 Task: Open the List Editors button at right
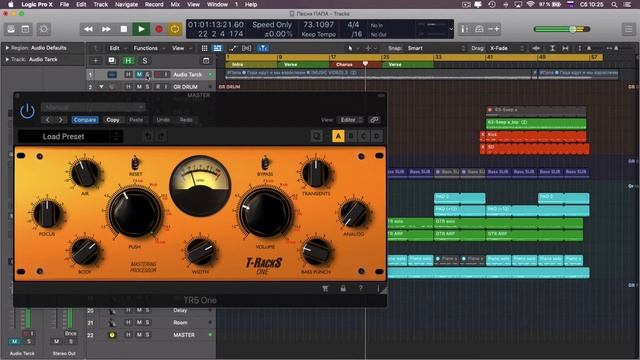point(628,29)
